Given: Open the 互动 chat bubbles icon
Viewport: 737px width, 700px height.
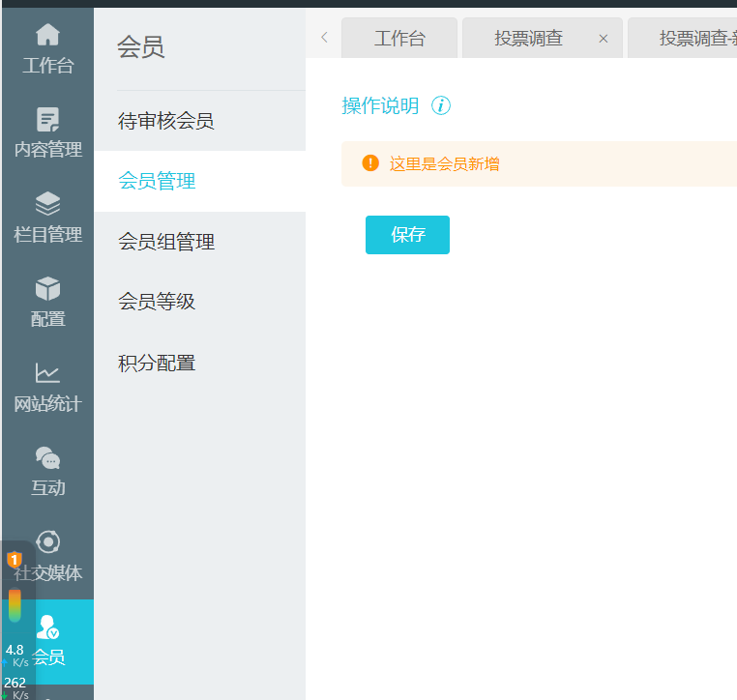Looking at the screenshot, I should pos(47,457).
